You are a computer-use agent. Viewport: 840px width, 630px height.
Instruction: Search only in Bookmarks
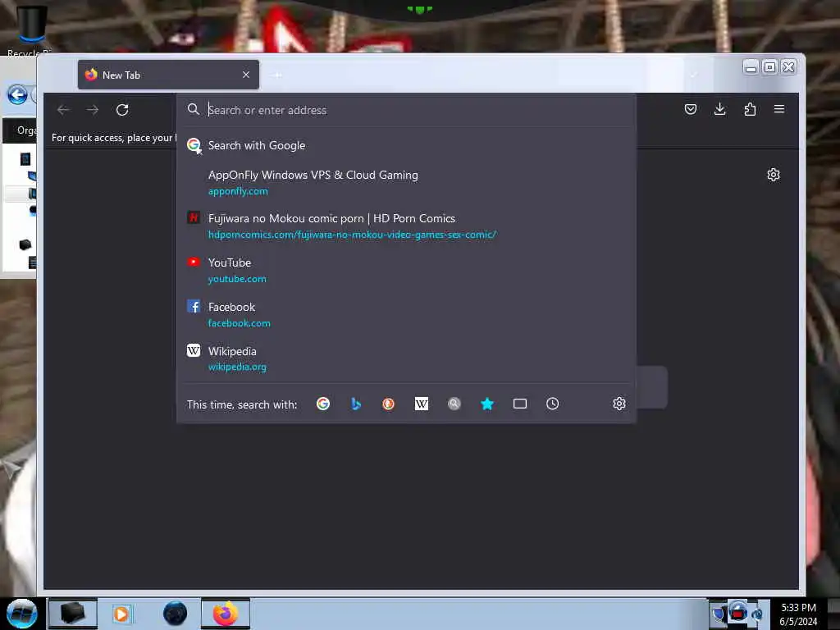(x=487, y=404)
